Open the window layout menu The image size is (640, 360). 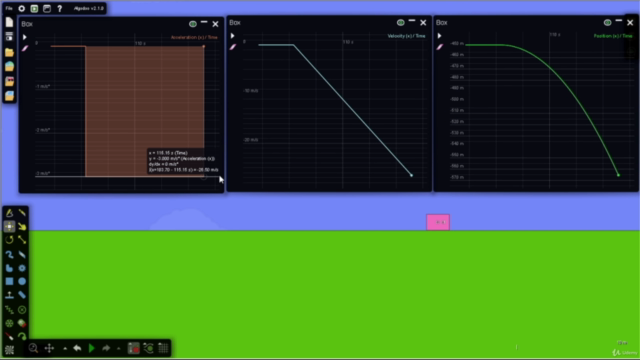(x=47, y=8)
